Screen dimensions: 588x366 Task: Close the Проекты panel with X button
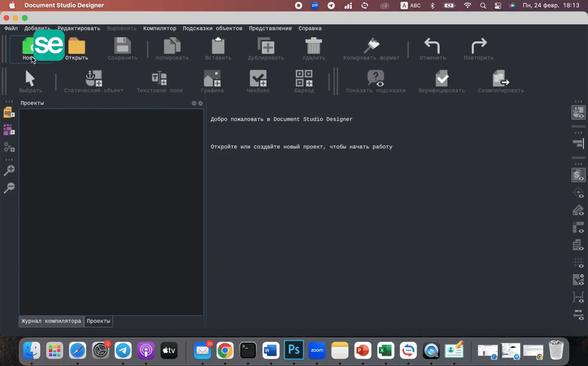tap(201, 103)
